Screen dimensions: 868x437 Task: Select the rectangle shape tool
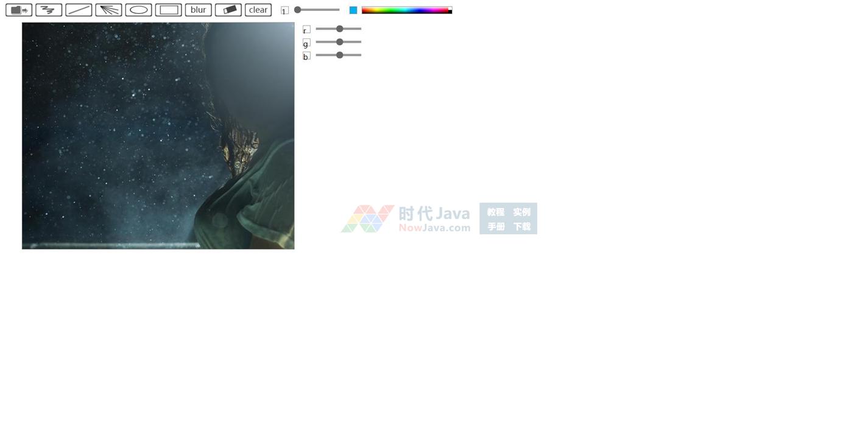click(x=169, y=10)
